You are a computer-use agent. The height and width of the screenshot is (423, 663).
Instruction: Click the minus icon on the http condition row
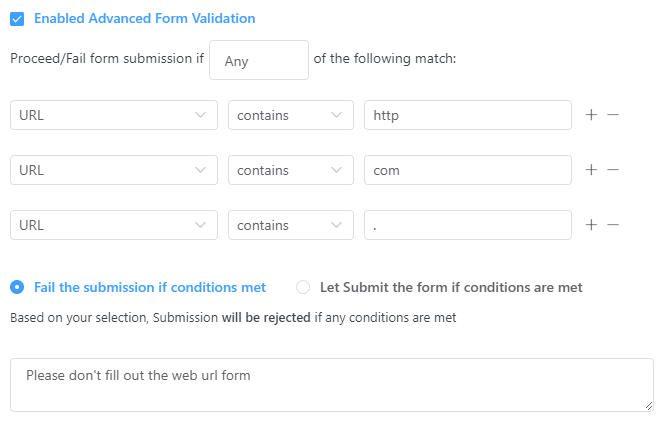(613, 115)
